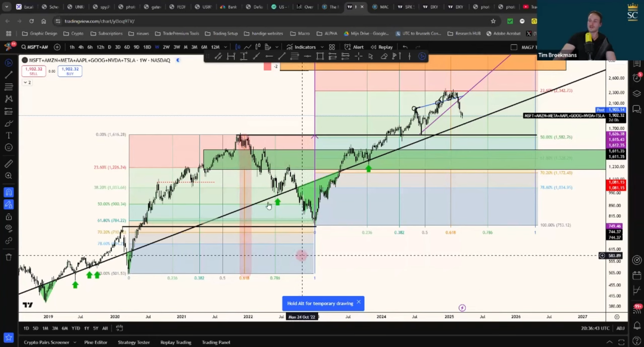
Task: Select the trend line tool in left sidebar
Action: 8,75
